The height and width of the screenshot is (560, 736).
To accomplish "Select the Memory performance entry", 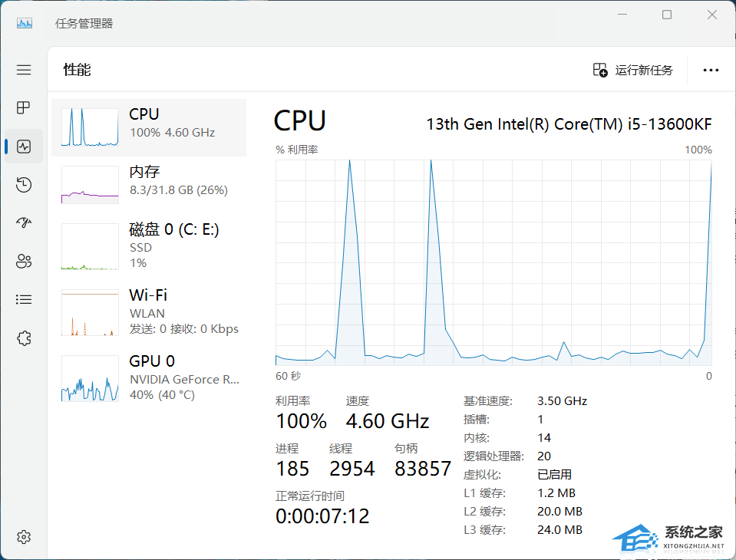I will tap(149, 185).
